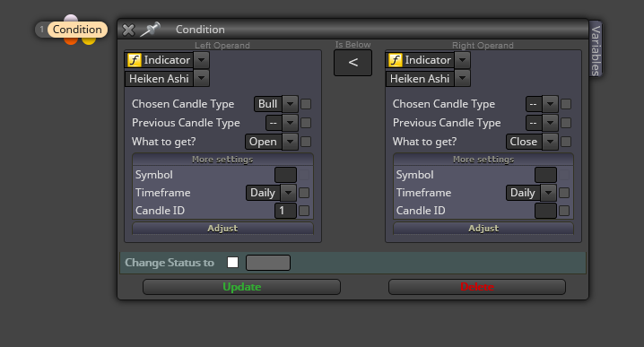Click the function icon in Right Operand Indicator
The image size is (644, 347).
click(396, 60)
